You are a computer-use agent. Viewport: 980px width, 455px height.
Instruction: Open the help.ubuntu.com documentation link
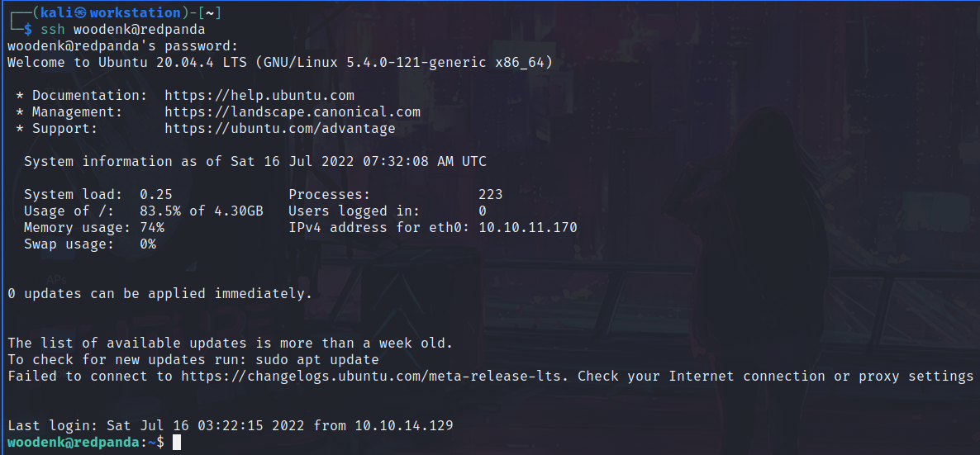259,96
